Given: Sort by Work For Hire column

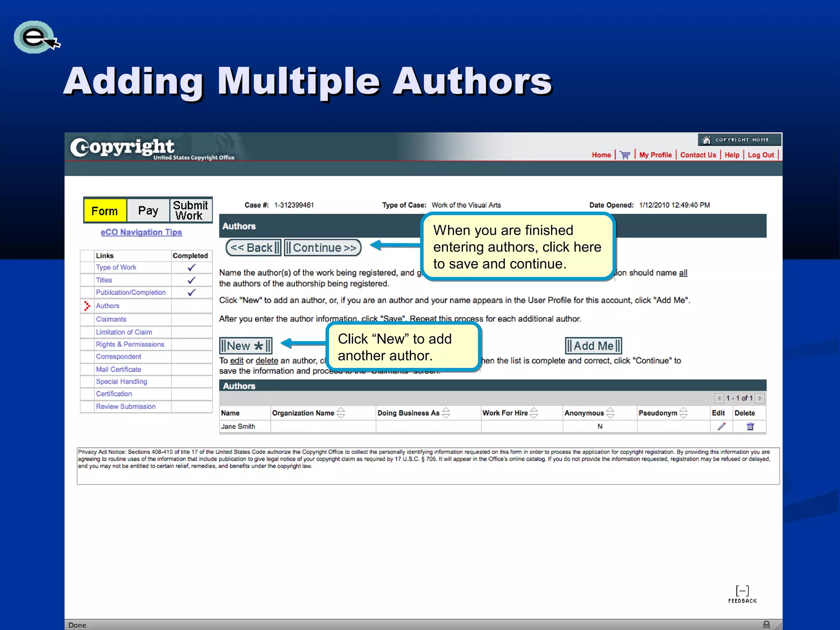Looking at the screenshot, I should [x=534, y=413].
